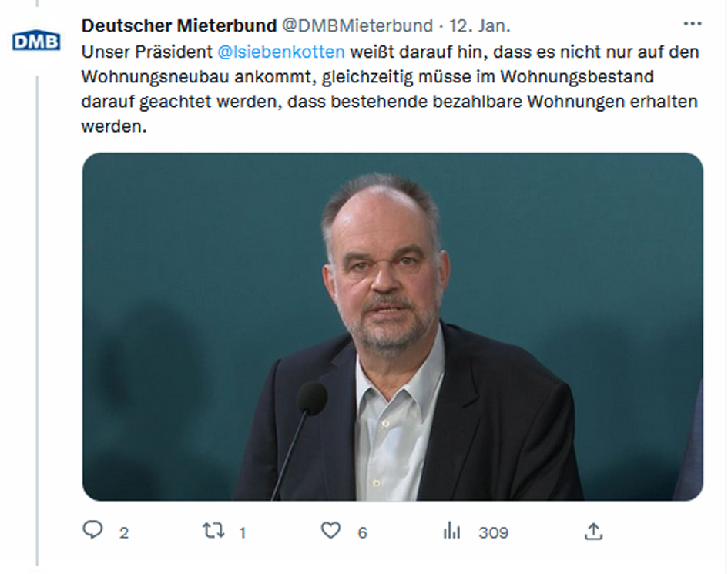Click the vertical thread line below the avatar
The image size is (728, 574).
(36, 308)
